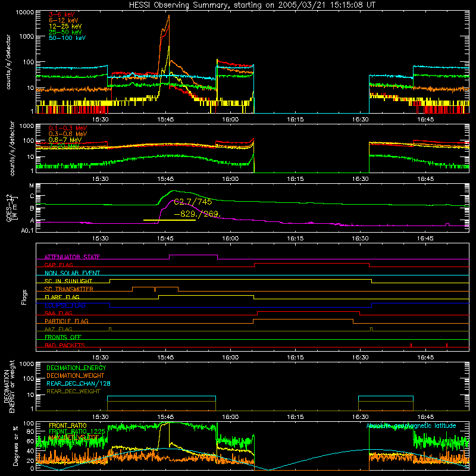Click the 16:00 tick under the decimation panel
This screenshot has width=476, height=476.
click(230, 417)
